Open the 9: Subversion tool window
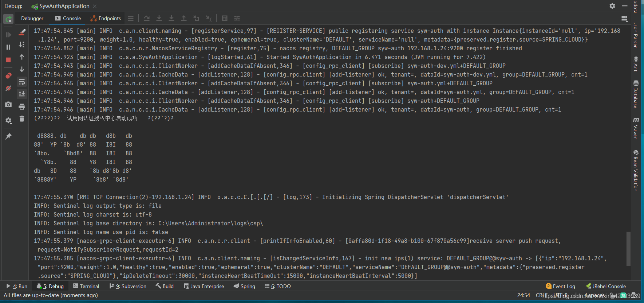This screenshot has width=644, height=303. 128,286
